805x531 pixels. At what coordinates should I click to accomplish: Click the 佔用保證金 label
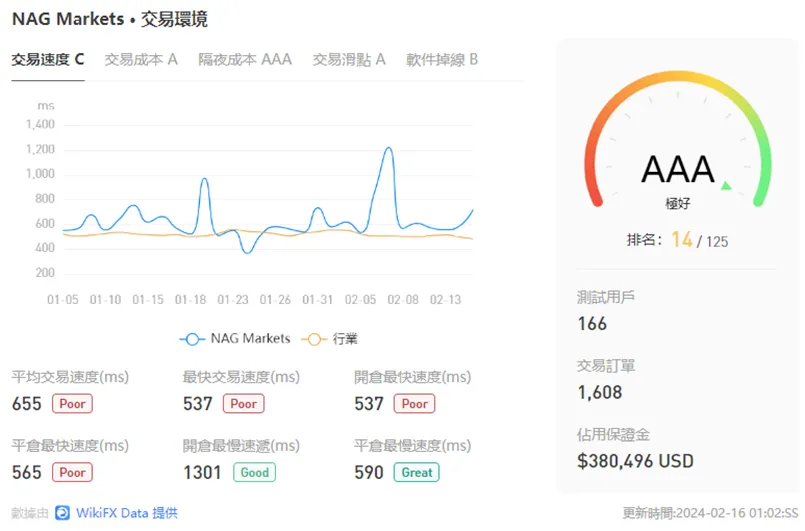(614, 435)
